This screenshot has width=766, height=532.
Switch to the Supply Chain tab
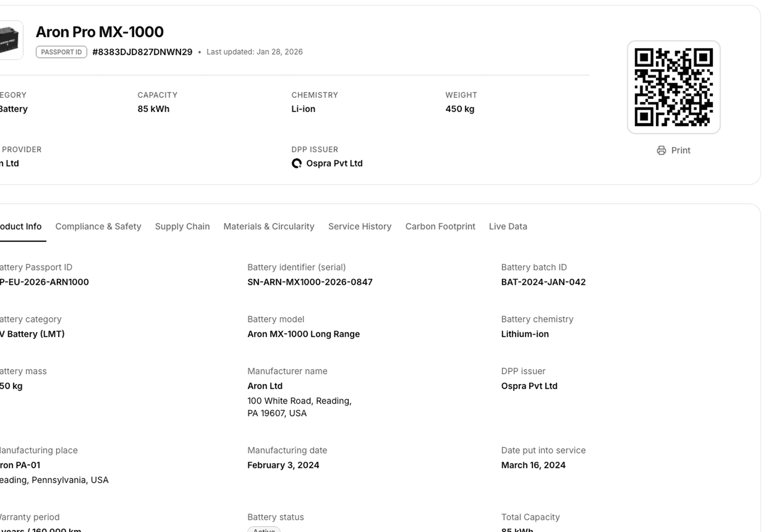(x=182, y=226)
